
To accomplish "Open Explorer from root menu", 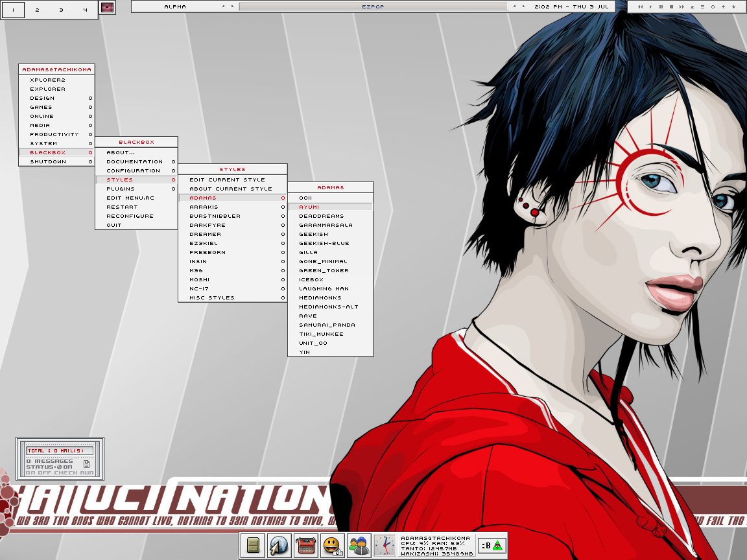I will (x=56, y=89).
